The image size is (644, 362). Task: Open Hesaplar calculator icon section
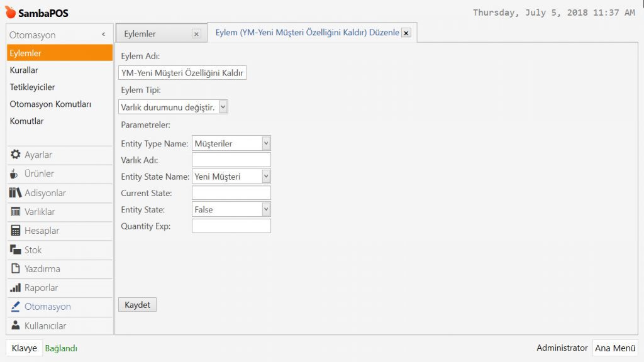tap(16, 231)
